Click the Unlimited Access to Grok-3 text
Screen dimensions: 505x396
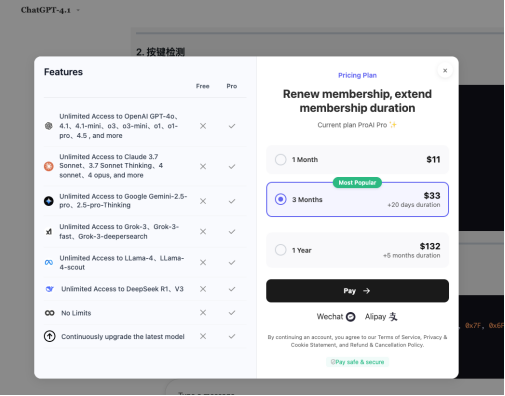[119, 231]
